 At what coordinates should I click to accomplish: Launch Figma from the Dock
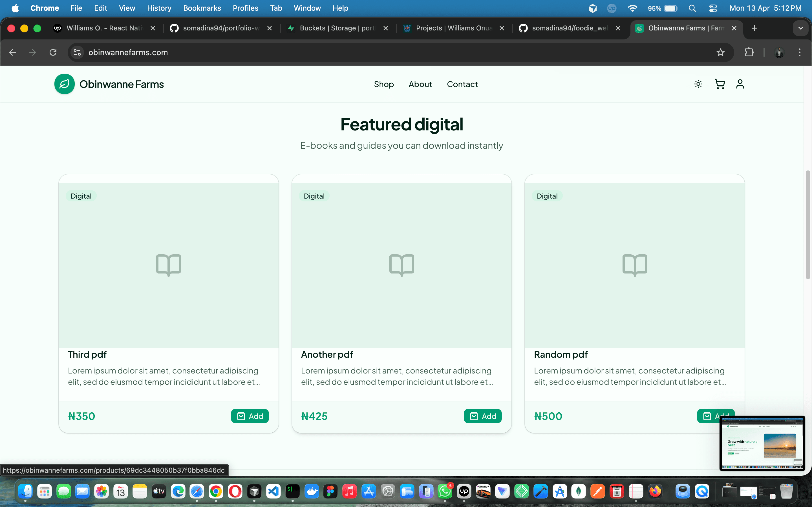pyautogui.click(x=330, y=491)
